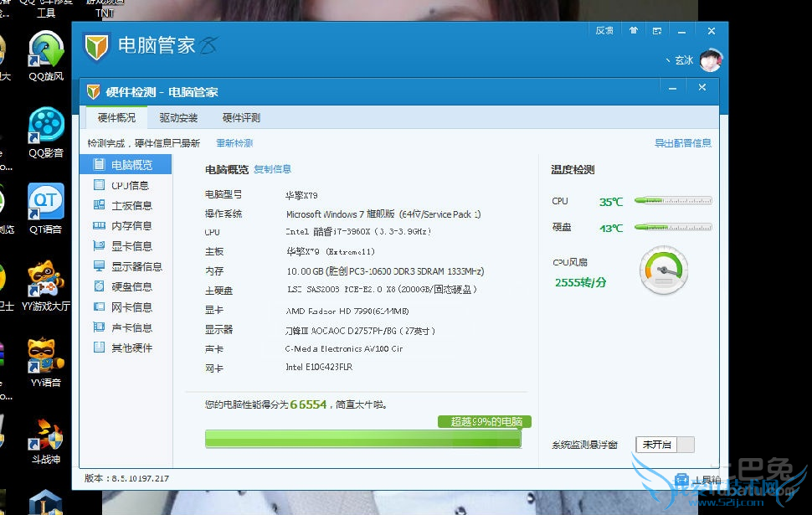812x515 pixels.
Task: Click 重新检测 to rescan hardware
Action: pyautogui.click(x=234, y=143)
